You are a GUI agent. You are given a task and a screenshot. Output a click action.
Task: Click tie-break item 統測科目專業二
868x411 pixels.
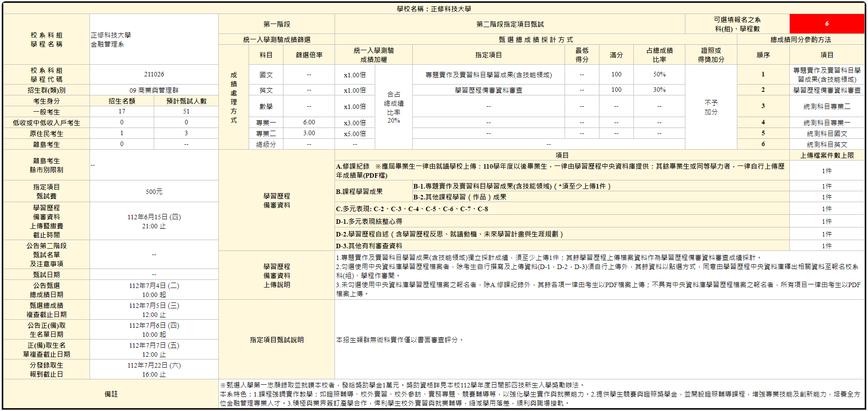(826, 106)
